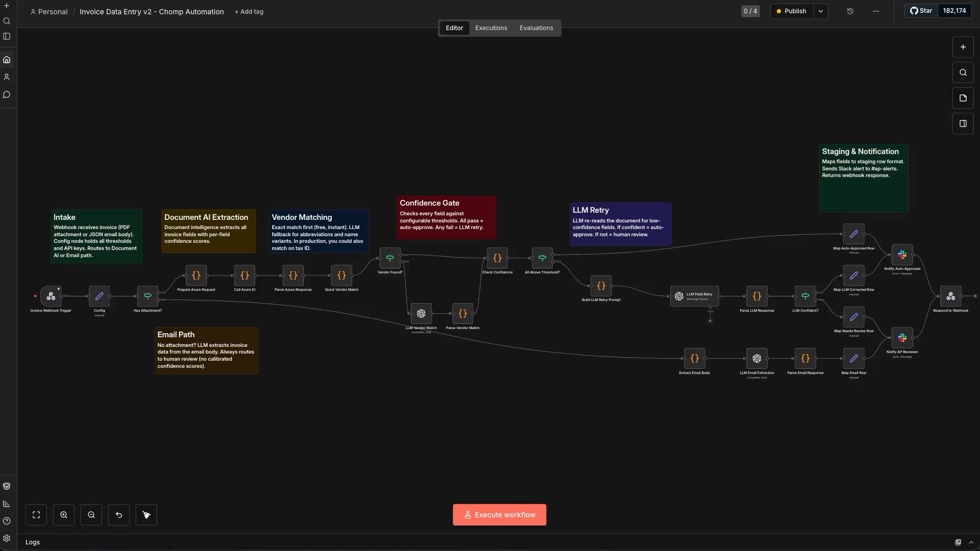Tidy up the workflow layout
The width and height of the screenshot is (980, 551).
[146, 515]
